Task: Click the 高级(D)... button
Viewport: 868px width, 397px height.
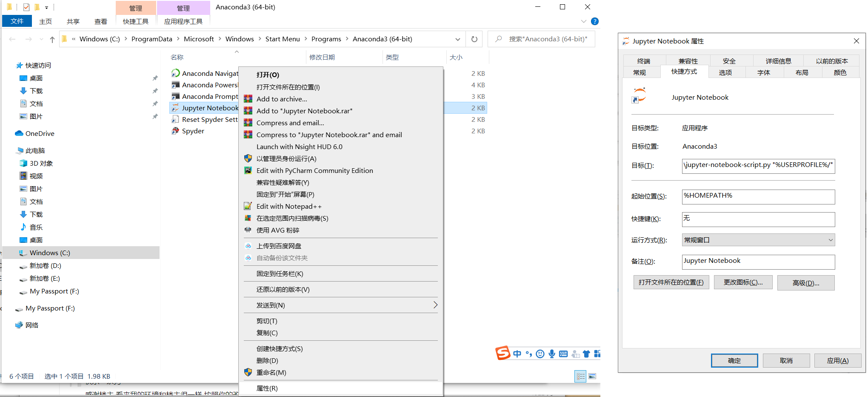Action: (x=806, y=283)
